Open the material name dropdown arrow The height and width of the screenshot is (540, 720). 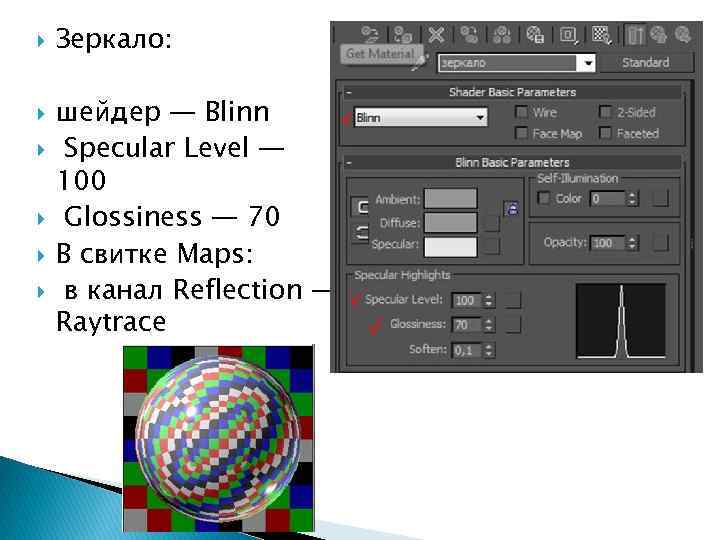pyautogui.click(x=587, y=63)
